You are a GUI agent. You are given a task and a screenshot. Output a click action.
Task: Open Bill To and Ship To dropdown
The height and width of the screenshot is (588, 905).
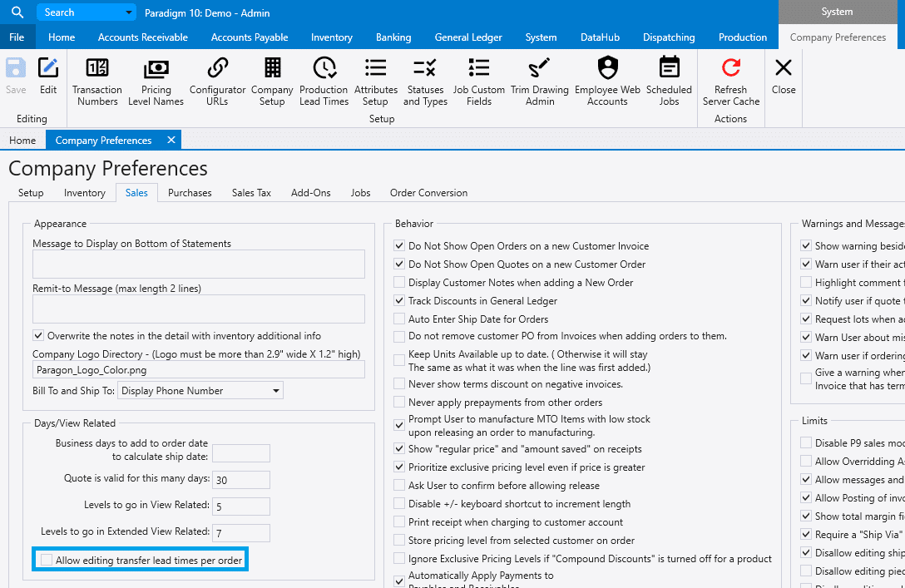click(x=200, y=391)
